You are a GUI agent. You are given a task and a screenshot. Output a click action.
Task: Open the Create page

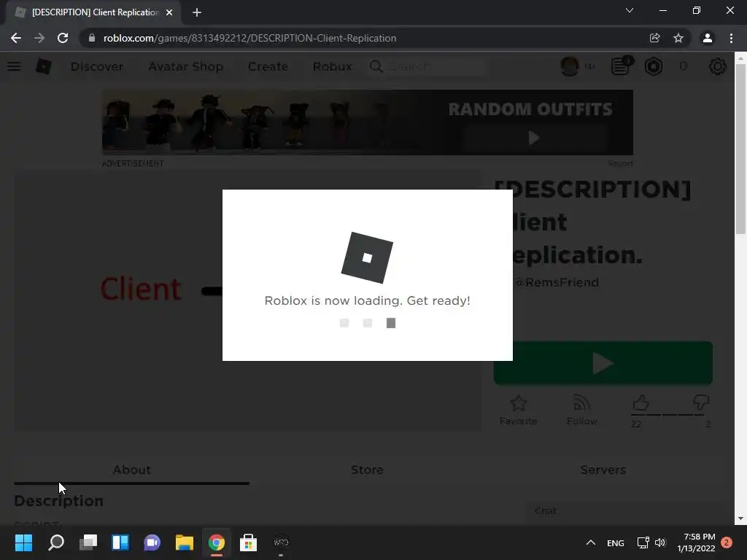[x=268, y=66]
